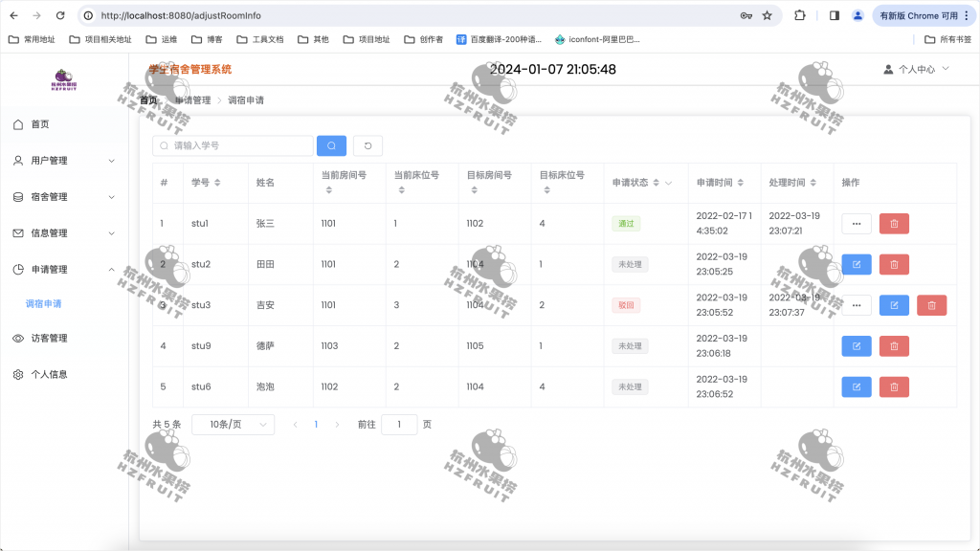This screenshot has width=980, height=551.
Task: Open the 访客管理 sidebar item
Action: tap(57, 338)
